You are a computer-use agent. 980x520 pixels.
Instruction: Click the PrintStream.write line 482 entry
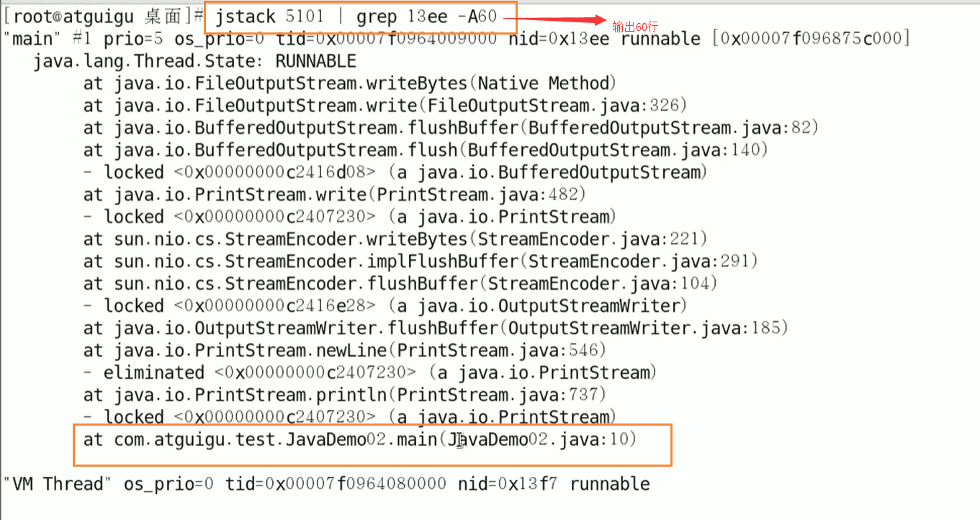[335, 194]
